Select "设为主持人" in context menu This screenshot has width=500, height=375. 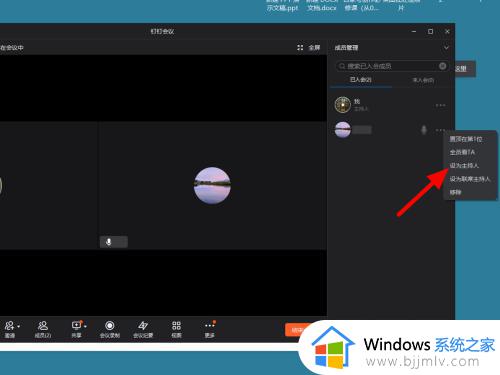(464, 165)
